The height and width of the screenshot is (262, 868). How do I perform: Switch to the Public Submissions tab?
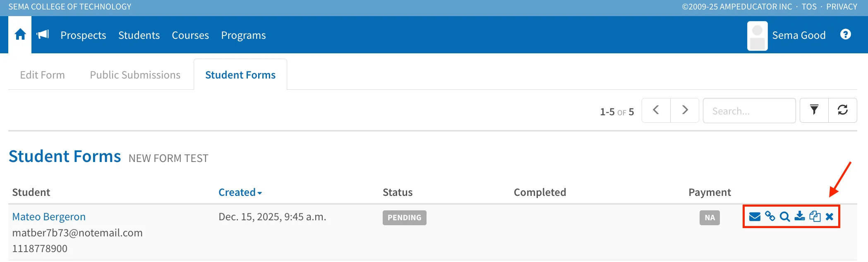coord(135,75)
